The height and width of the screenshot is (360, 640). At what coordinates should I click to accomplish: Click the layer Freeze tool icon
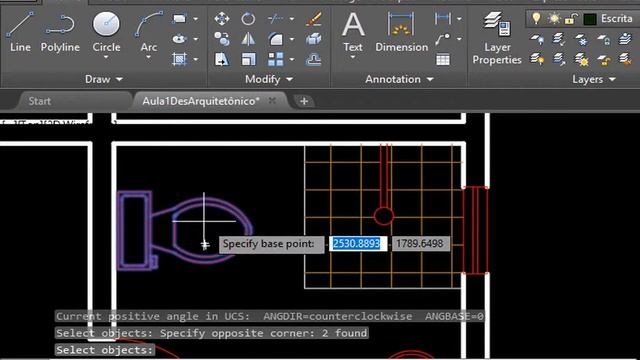point(581,39)
